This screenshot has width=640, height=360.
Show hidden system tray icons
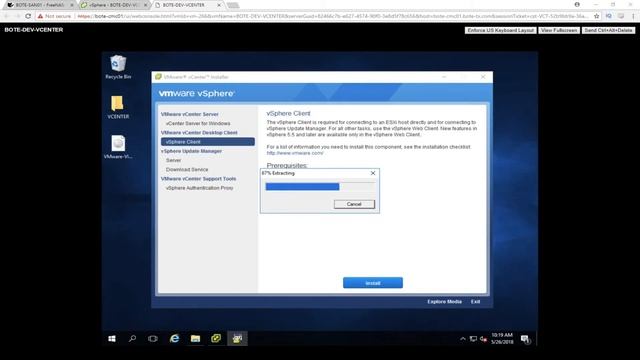coord(462,339)
